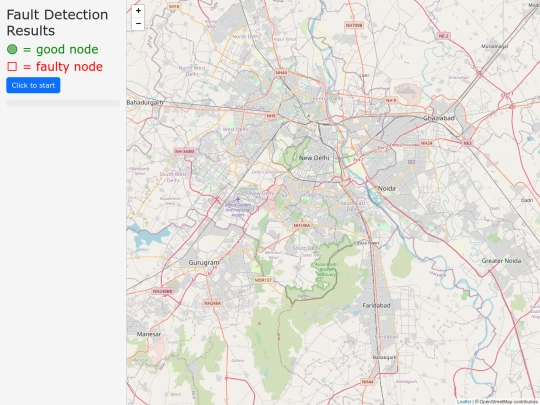
Task: Click the NE-2 expressway shield
Action: point(443,36)
